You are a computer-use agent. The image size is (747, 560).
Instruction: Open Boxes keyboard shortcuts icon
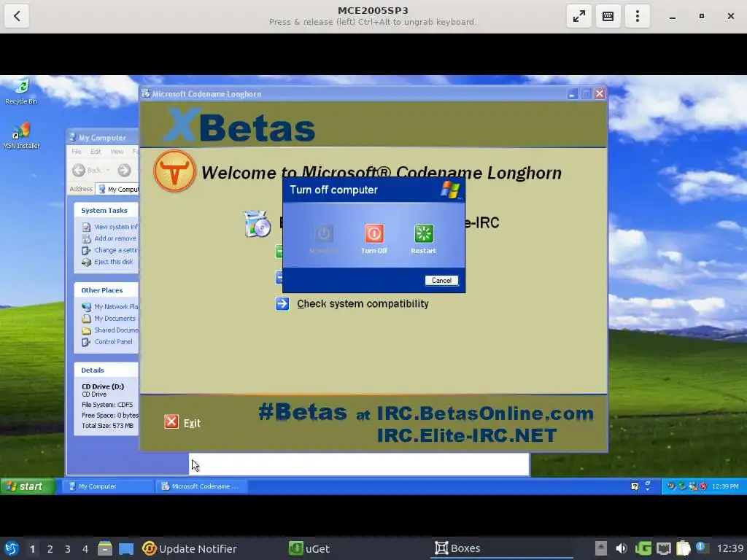[608, 16]
